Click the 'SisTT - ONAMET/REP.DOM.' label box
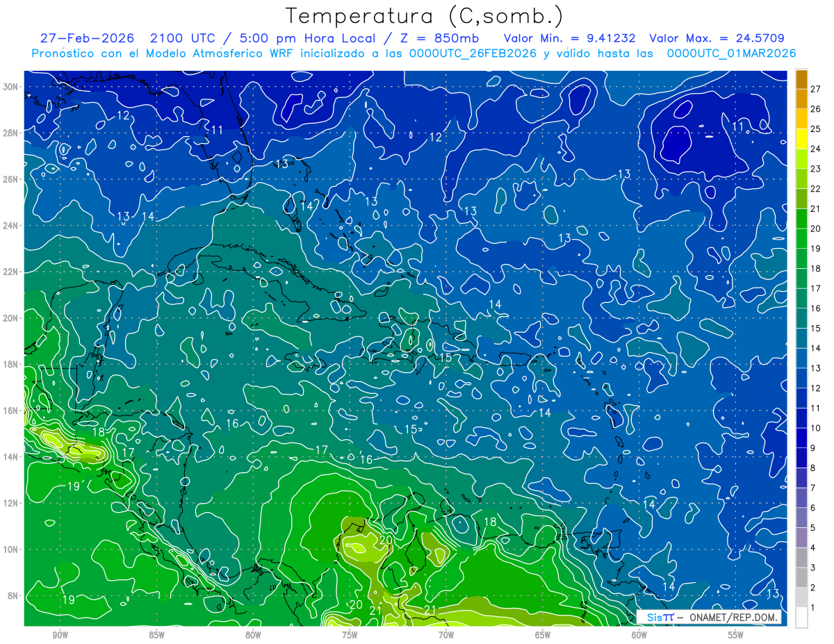 tap(709, 617)
